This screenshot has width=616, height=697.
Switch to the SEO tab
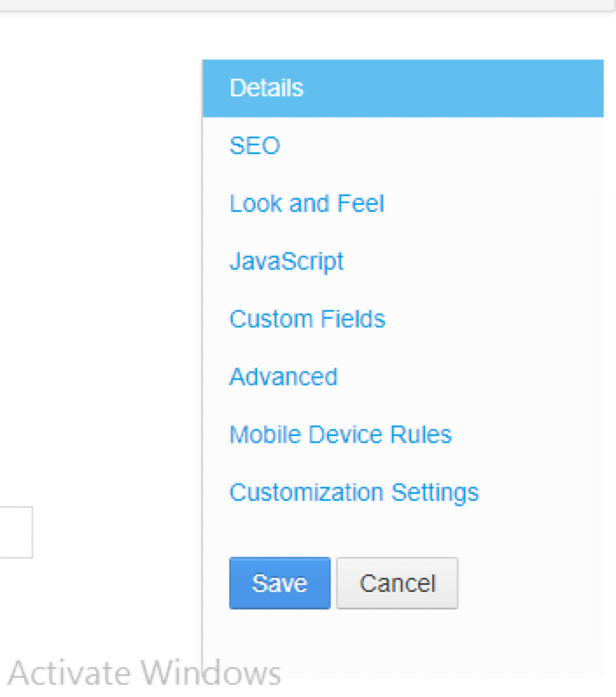255,145
